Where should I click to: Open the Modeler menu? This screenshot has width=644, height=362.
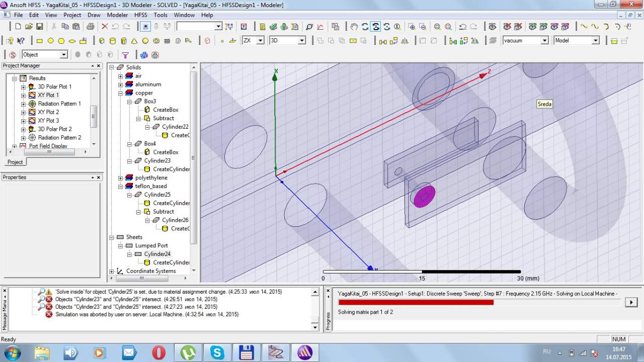click(x=117, y=15)
